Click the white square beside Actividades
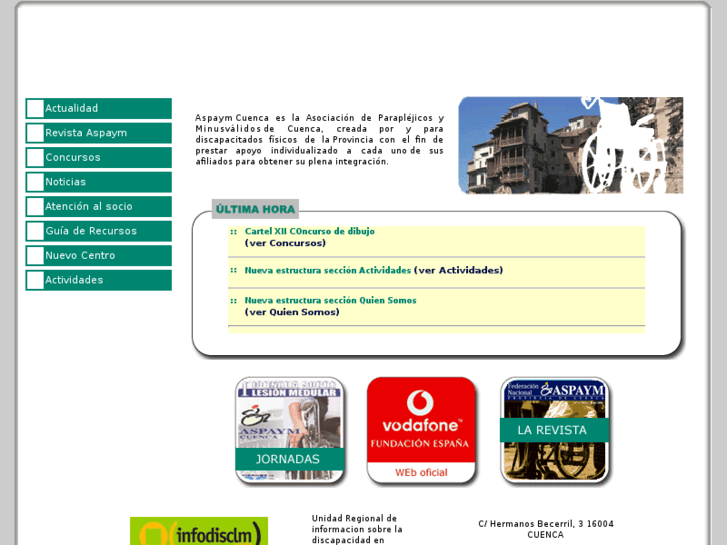 point(35,280)
